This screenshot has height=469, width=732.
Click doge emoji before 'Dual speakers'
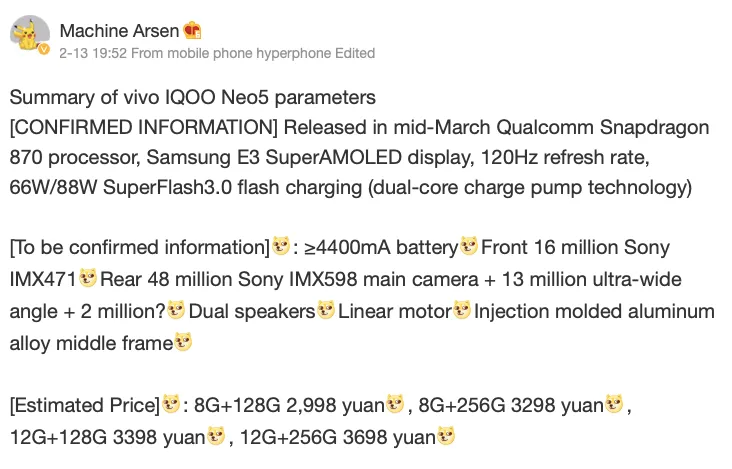tap(177, 311)
